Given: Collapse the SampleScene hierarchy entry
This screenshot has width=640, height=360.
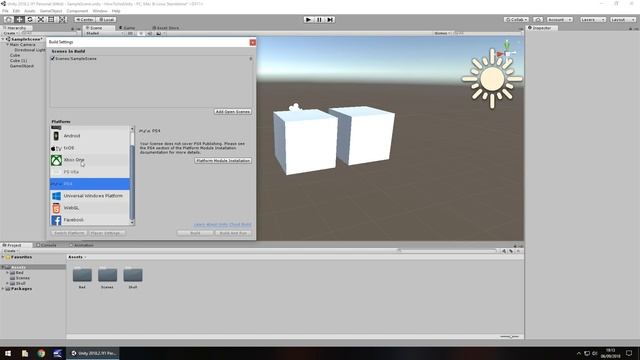Looking at the screenshot, I should (x=3, y=39).
